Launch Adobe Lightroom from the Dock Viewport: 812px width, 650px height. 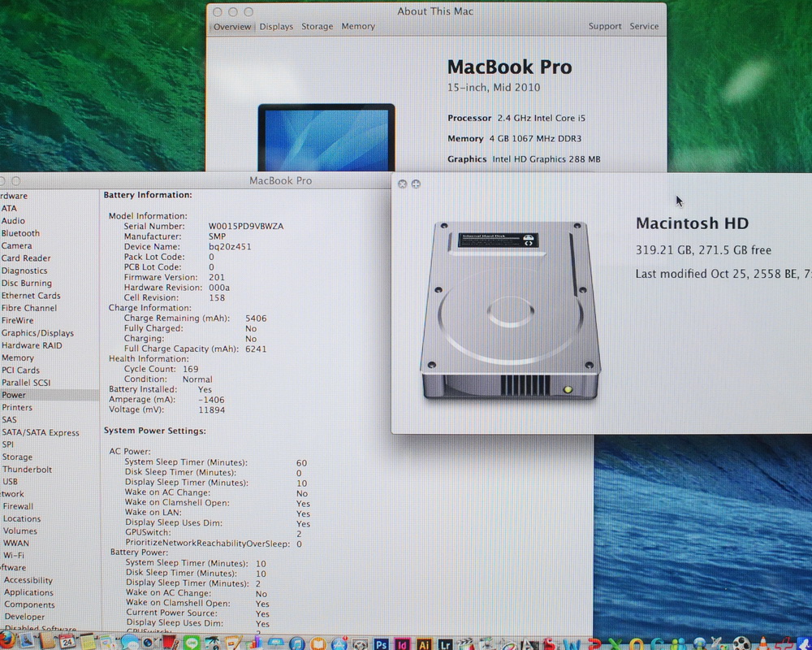[445, 643]
